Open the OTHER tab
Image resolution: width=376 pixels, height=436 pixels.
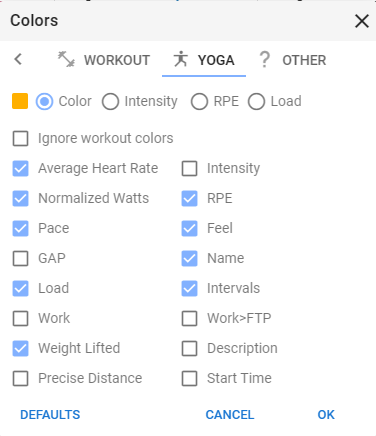click(x=293, y=60)
